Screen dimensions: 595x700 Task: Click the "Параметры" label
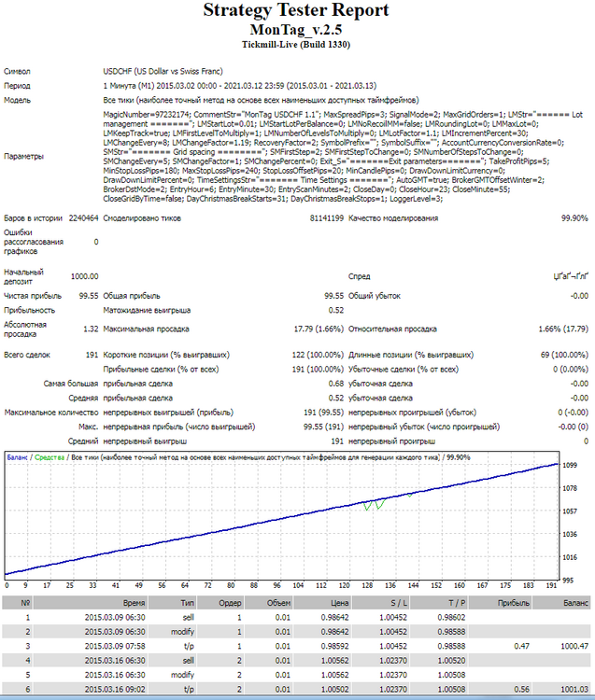(23, 156)
